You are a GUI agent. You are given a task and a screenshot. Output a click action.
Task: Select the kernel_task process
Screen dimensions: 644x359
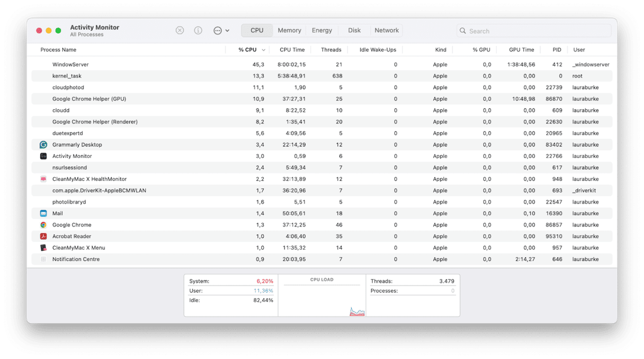(x=212, y=75)
